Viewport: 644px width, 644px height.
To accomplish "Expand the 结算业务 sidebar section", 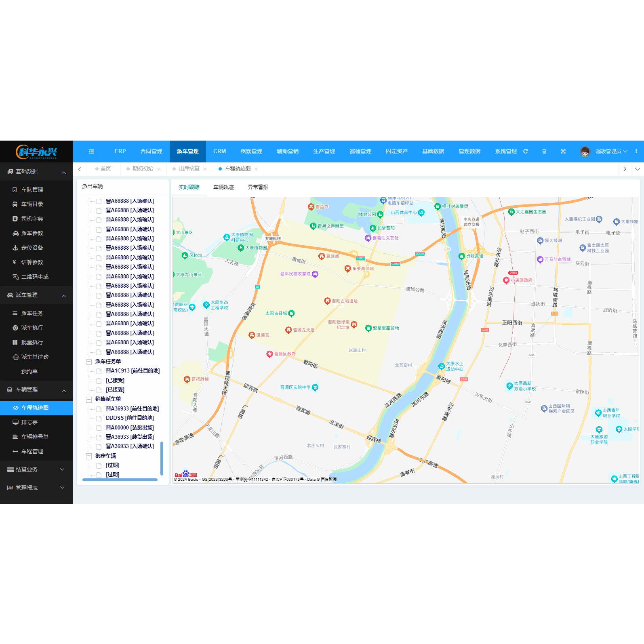I will click(36, 469).
